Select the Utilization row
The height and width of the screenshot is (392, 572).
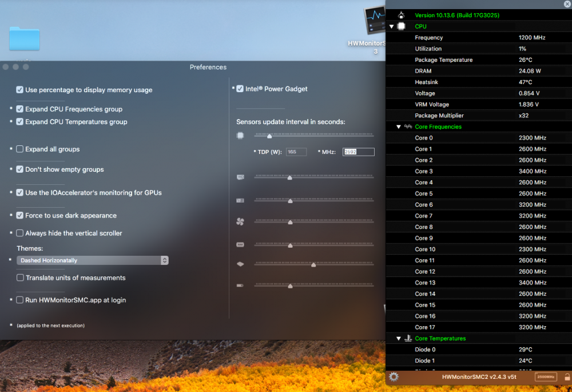479,49
